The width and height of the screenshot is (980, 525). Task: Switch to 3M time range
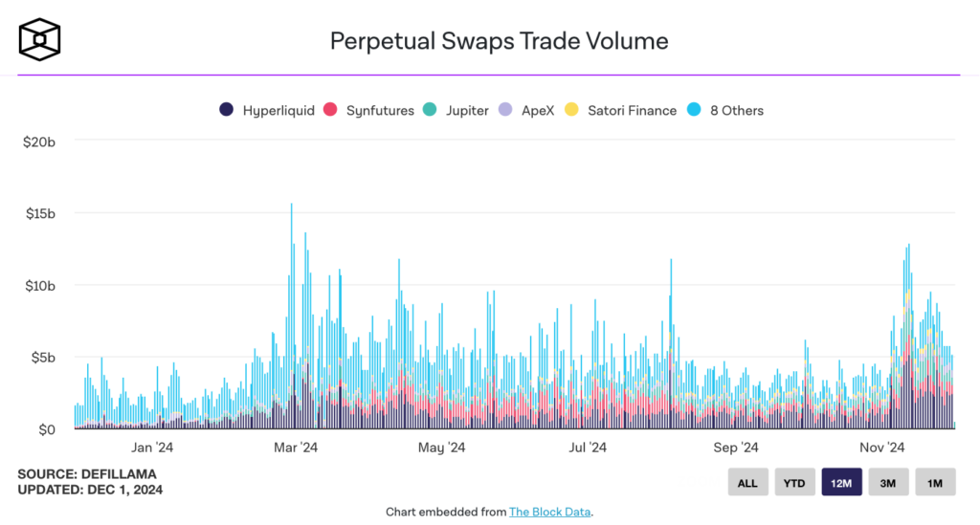[x=888, y=483]
